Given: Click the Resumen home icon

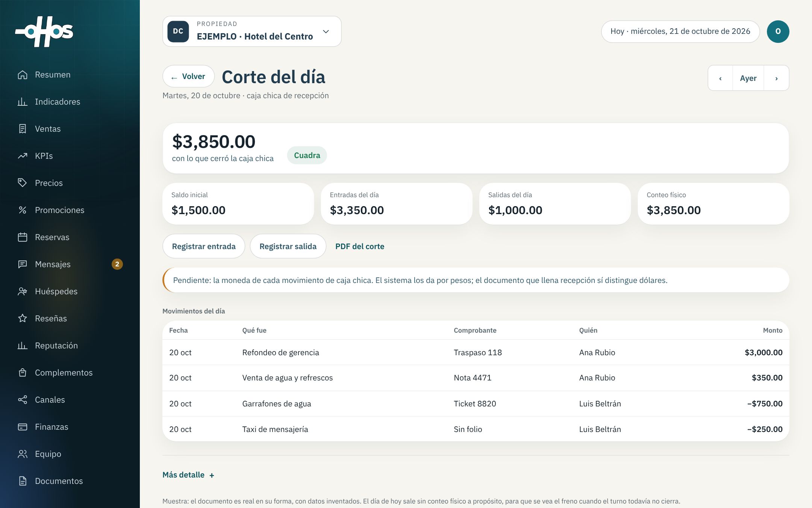Looking at the screenshot, I should [23, 75].
